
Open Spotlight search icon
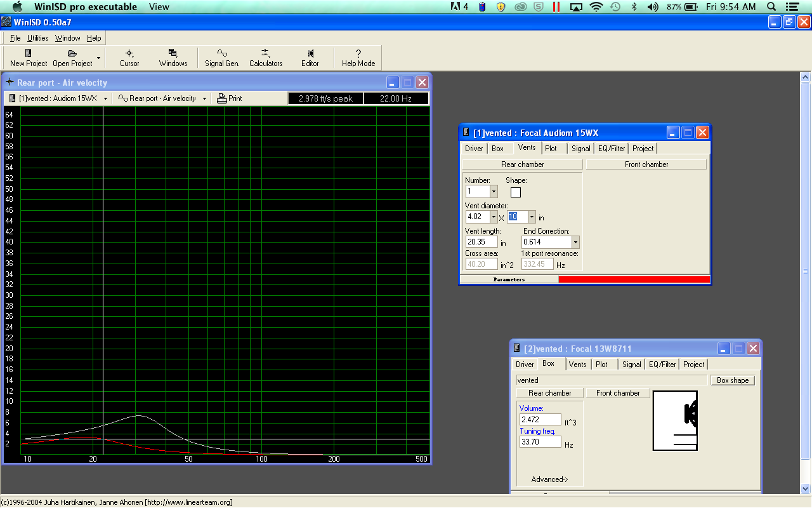771,7
